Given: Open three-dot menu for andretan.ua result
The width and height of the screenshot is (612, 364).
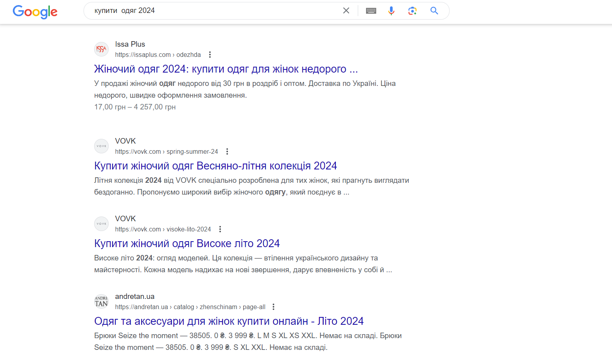Looking at the screenshot, I should (273, 307).
